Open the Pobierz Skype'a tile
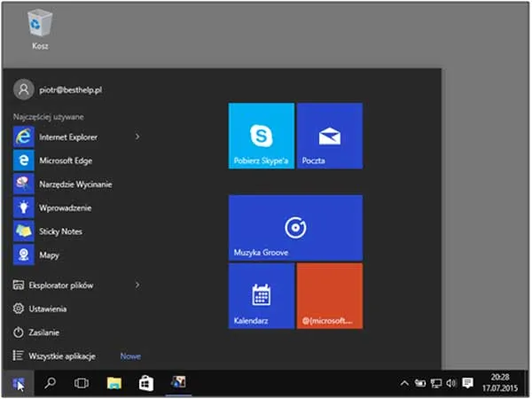The image size is (532, 399). (261, 136)
